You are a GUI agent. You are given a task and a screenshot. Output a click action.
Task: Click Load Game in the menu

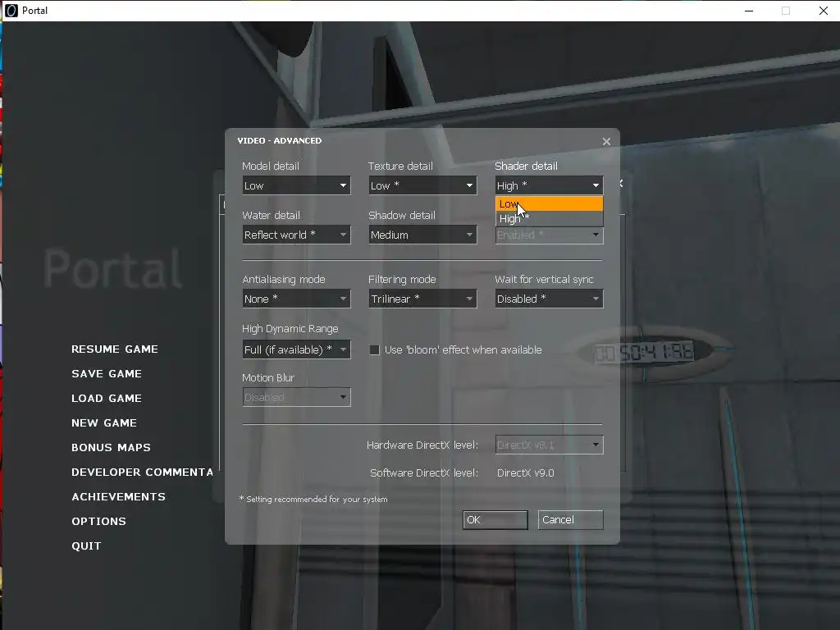[107, 398]
